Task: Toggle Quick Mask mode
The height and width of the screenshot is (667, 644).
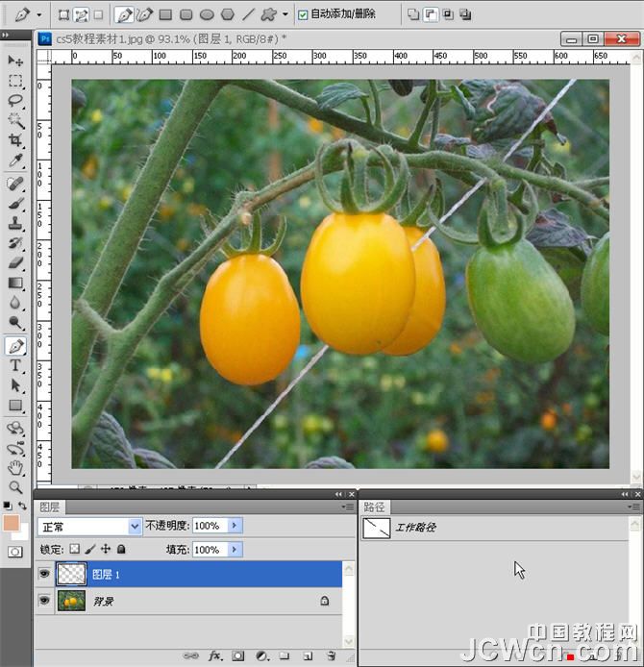Action: tap(14, 552)
